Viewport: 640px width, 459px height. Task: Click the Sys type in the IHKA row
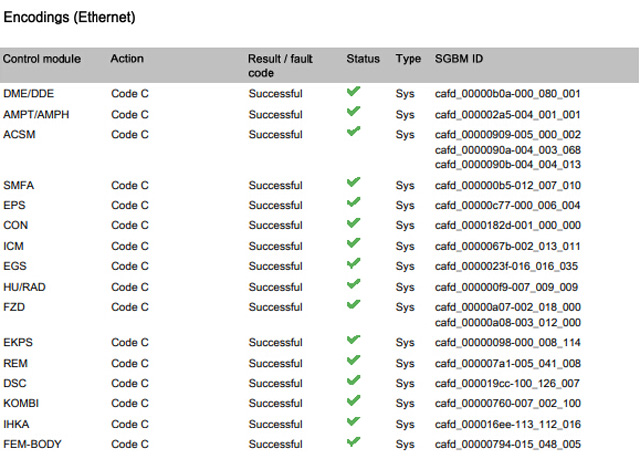[405, 424]
